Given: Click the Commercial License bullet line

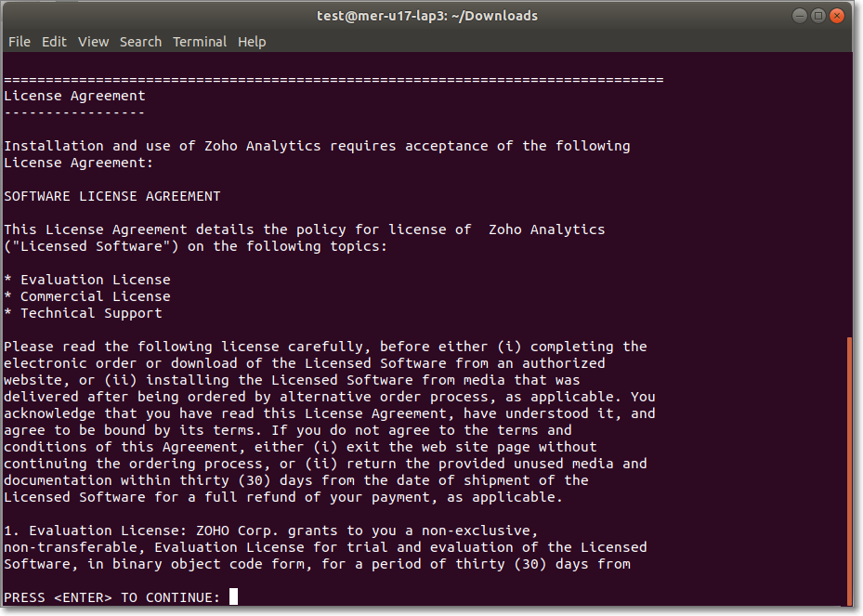Looking at the screenshot, I should click(87, 296).
